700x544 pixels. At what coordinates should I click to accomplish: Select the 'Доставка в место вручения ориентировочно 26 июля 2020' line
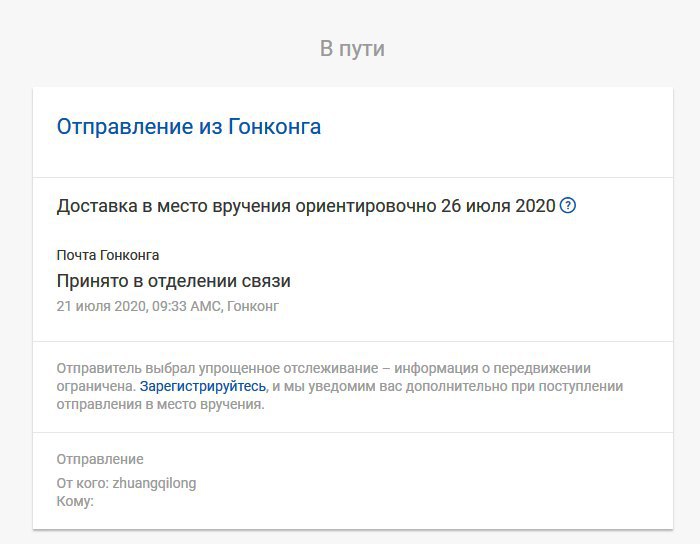[x=306, y=206]
